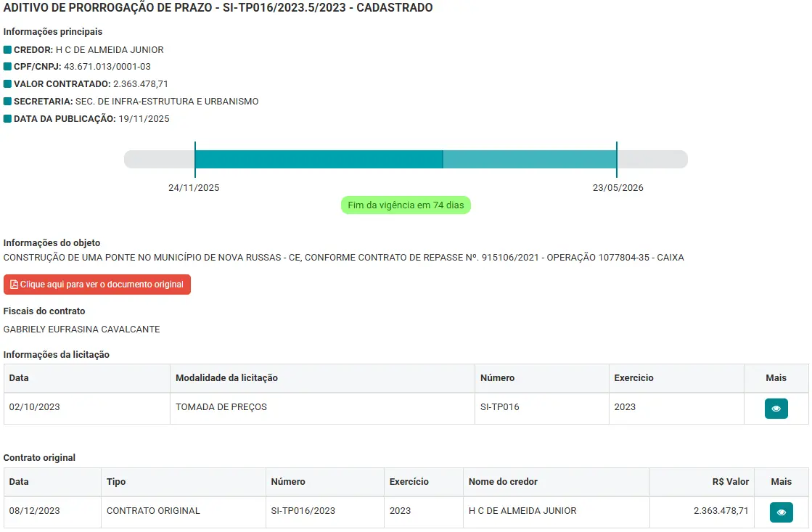The height and width of the screenshot is (532, 812).
Task: Select the teal marker beside VALOR CONTRATADO
Action: point(7,84)
